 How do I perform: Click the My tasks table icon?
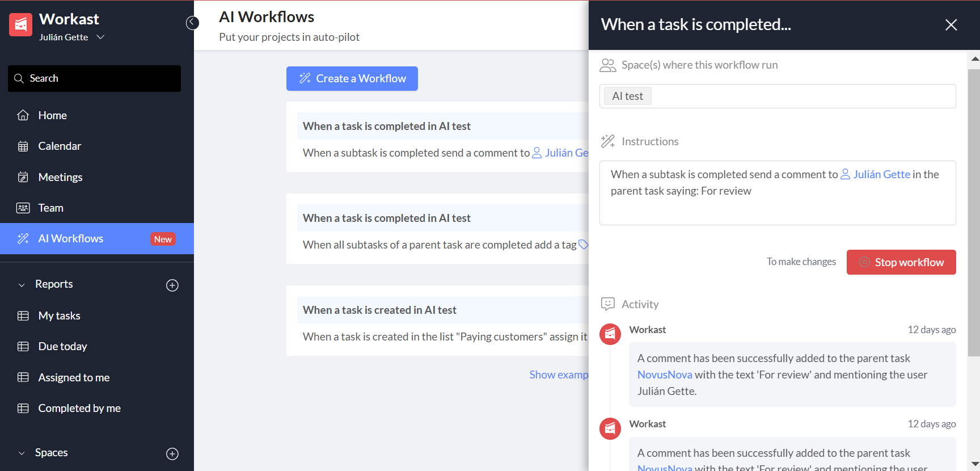(23, 316)
